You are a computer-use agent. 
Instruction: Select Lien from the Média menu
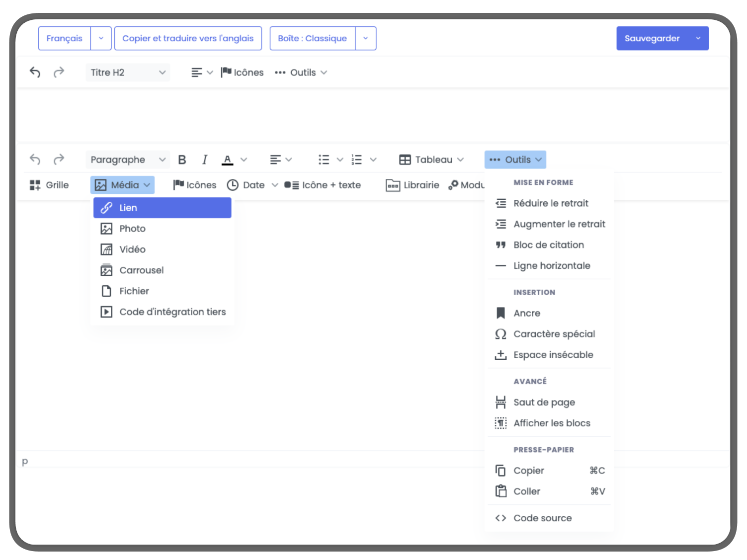(162, 208)
